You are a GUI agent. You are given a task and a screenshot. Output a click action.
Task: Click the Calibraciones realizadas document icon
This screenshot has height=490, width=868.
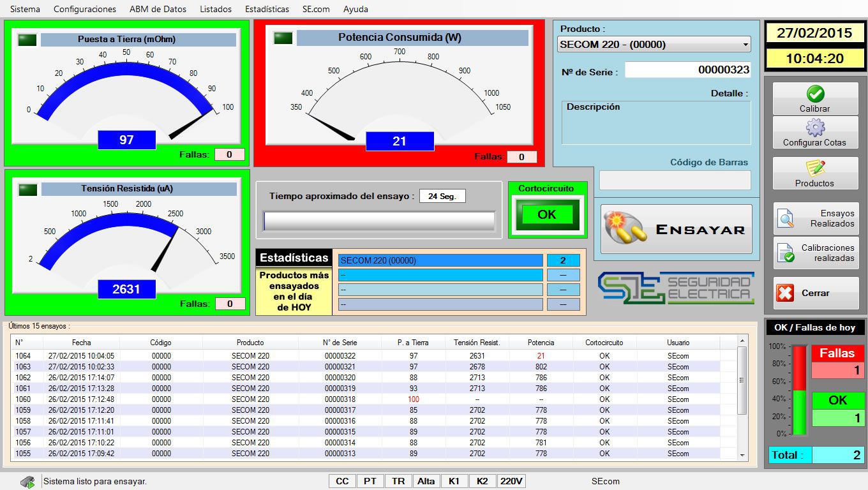pos(786,253)
